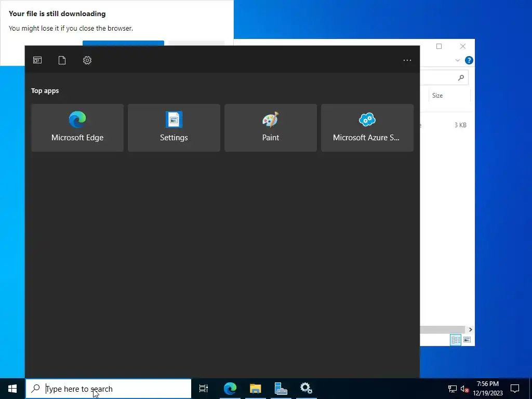Viewport: 532px width, 399px height.
Task: Open the Action Center notifications icon
Action: point(515,389)
